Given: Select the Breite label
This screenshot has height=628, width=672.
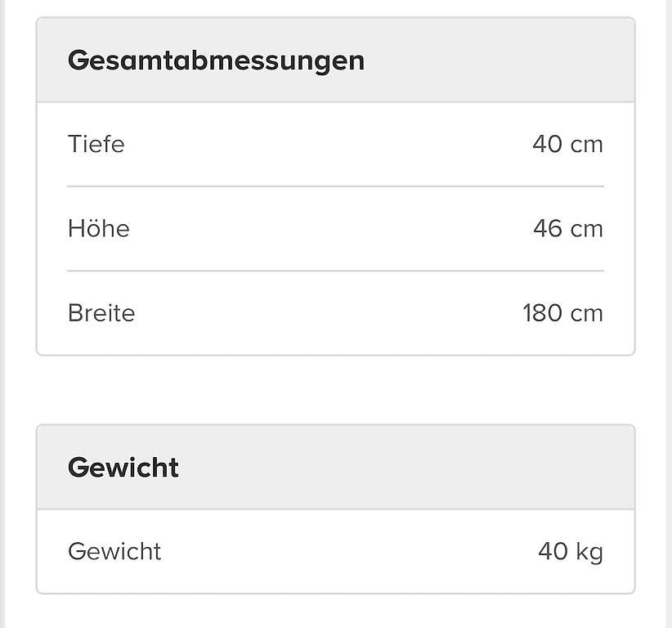Looking at the screenshot, I should (101, 312).
